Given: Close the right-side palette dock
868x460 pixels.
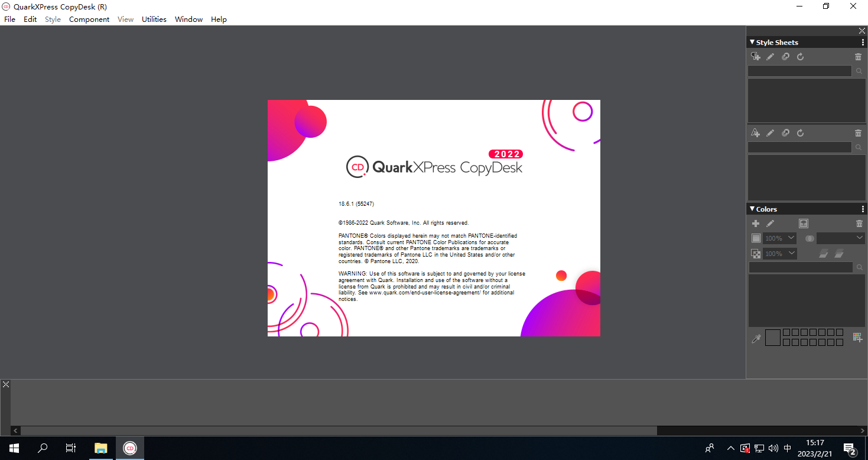Looking at the screenshot, I should [x=862, y=31].
